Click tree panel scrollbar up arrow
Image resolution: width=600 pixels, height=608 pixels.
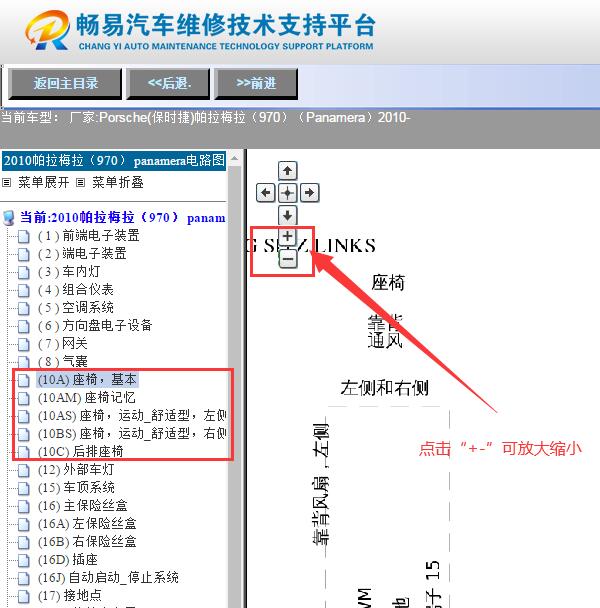tap(234, 158)
